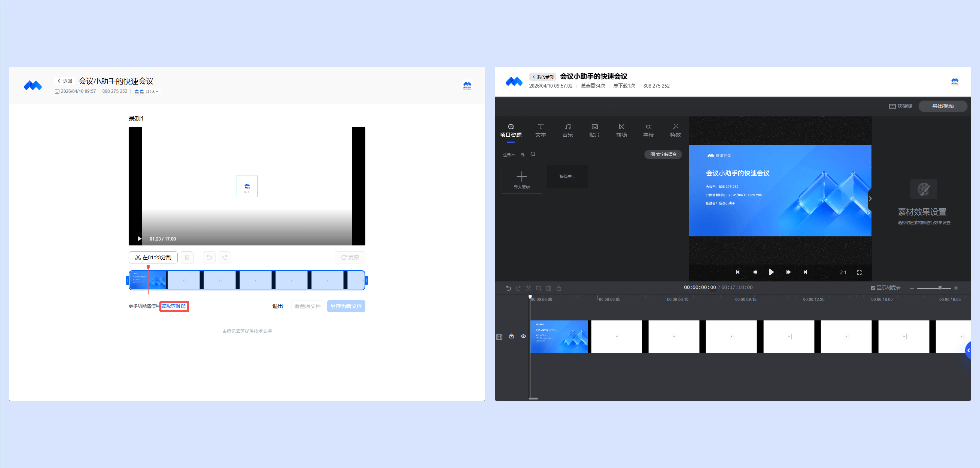Open the transitions (转场) panel icon
Screen dimensions: 980x468
pos(621,130)
